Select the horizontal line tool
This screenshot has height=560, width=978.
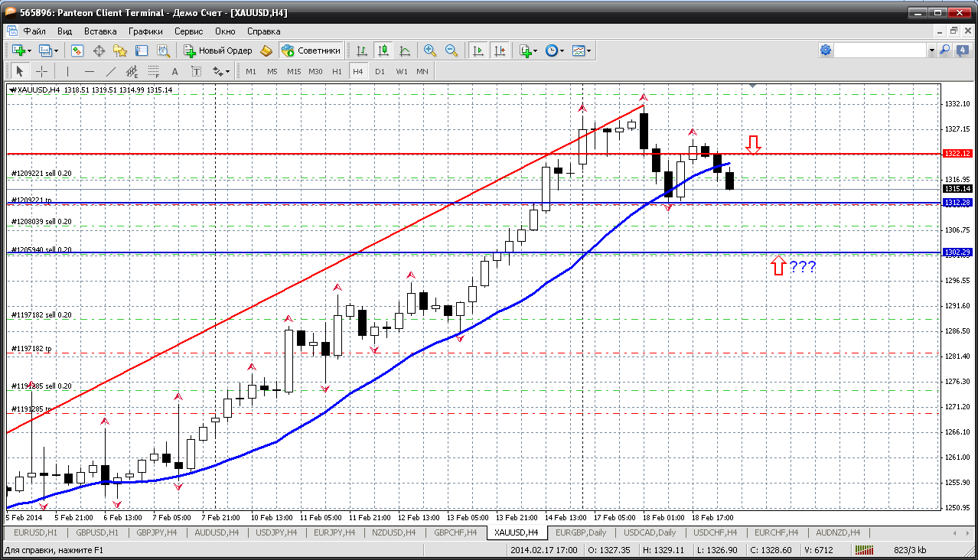pyautogui.click(x=89, y=71)
